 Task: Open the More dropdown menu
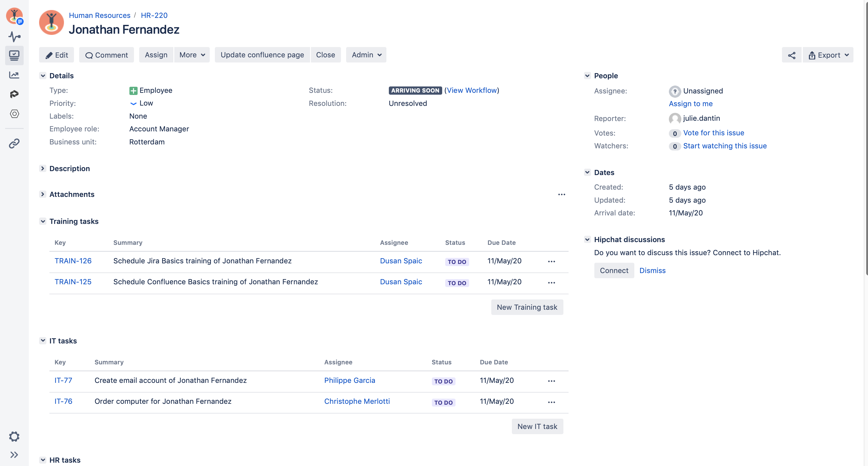192,55
